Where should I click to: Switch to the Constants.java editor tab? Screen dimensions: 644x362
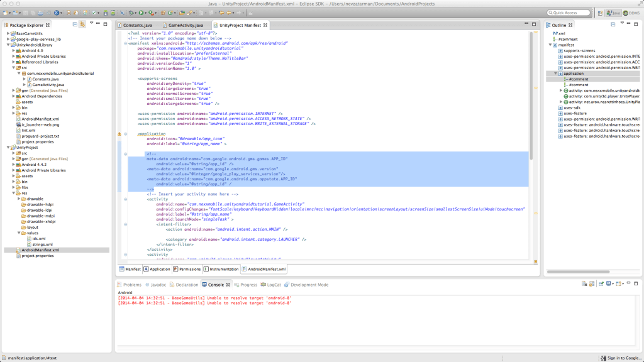point(138,25)
